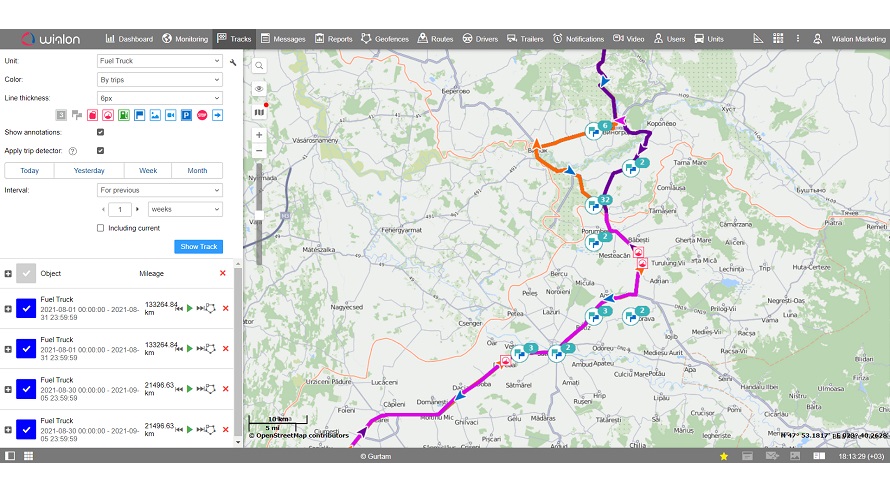
Task: Expand the topmost Fuel Truck track row
Action: (x=8, y=309)
